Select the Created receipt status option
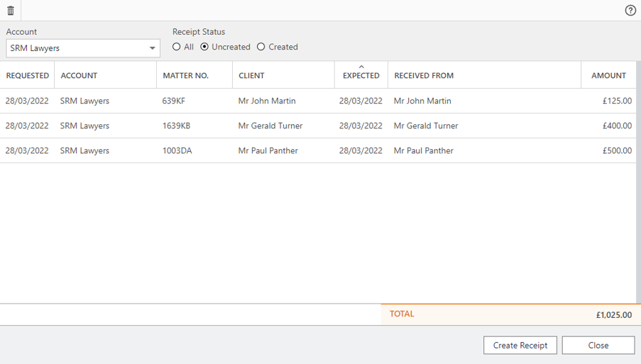Screen dimensions: 641x364 [261, 47]
